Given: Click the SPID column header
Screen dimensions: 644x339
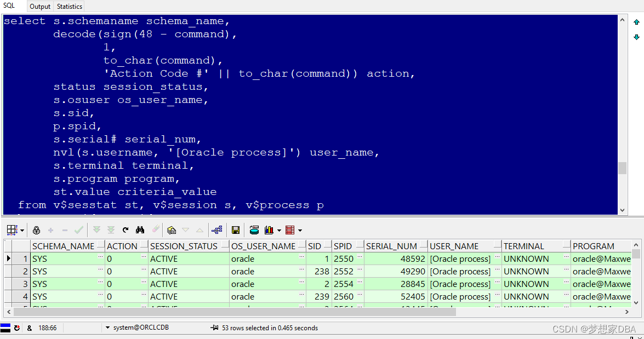Looking at the screenshot, I should 348,246.
